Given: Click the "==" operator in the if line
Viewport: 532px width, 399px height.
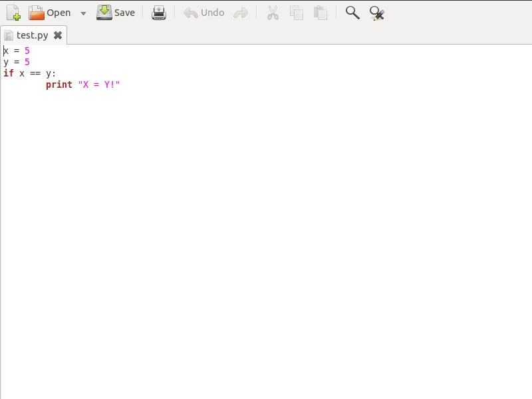Looking at the screenshot, I should tap(35, 73).
